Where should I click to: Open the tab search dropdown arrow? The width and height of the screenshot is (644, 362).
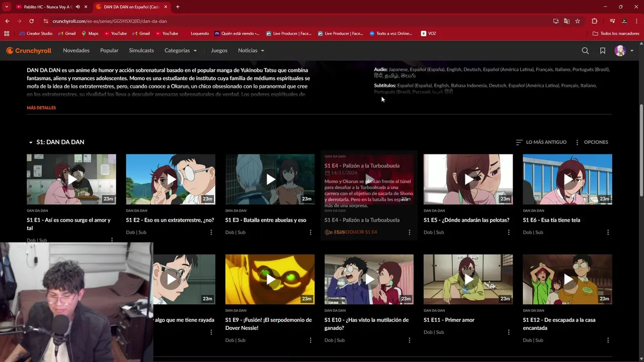pos(6,7)
